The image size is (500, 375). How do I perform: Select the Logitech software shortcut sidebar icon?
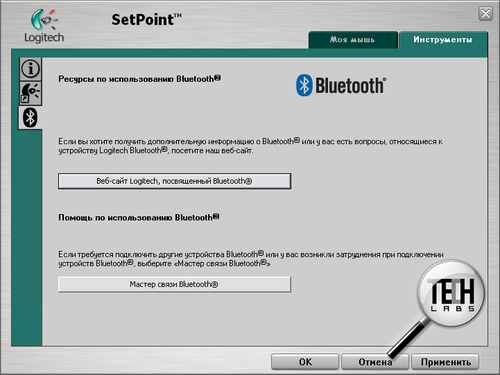point(30,93)
